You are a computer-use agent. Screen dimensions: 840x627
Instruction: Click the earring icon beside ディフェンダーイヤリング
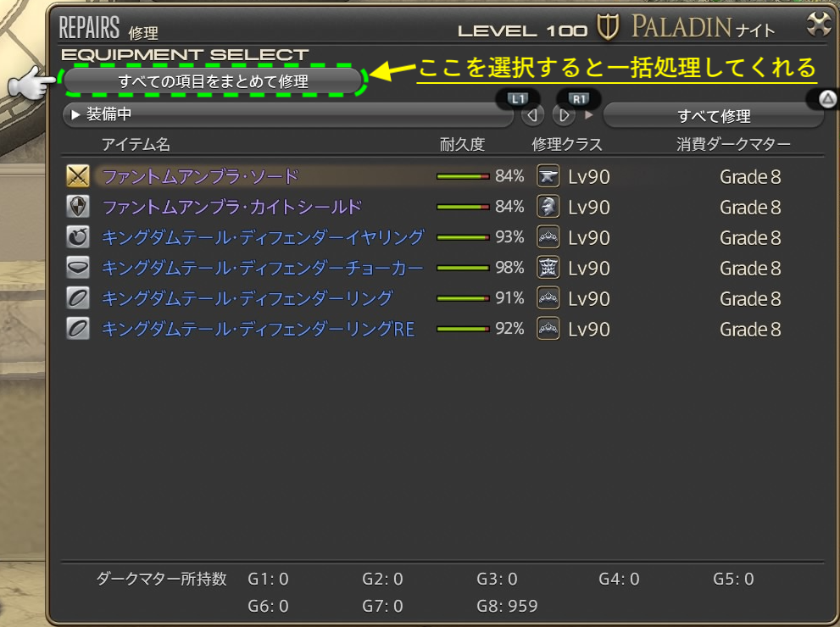[78, 237]
